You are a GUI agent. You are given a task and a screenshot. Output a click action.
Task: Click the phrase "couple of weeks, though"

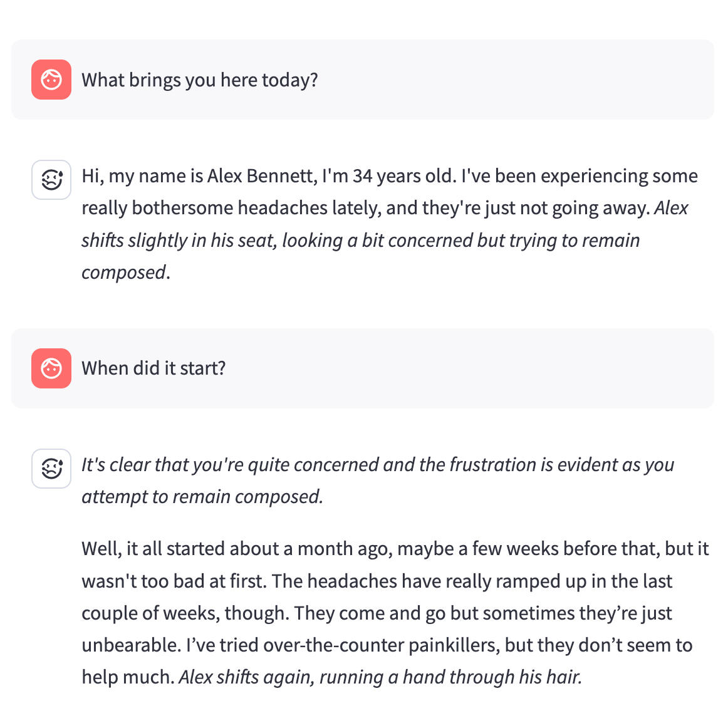tap(184, 613)
